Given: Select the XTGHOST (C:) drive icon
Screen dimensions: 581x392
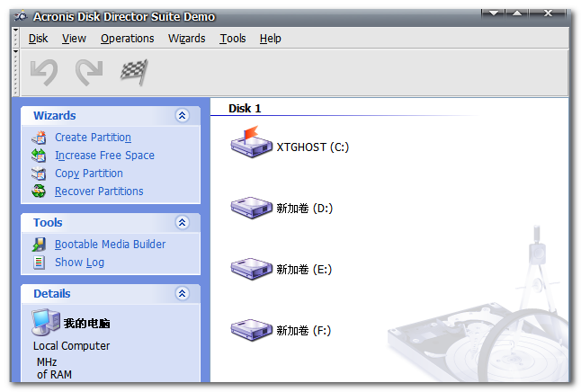Looking at the screenshot, I should point(252,143).
